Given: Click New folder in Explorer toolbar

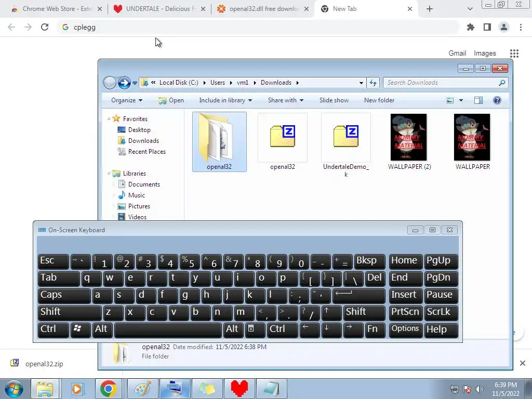Looking at the screenshot, I should click(379, 100).
